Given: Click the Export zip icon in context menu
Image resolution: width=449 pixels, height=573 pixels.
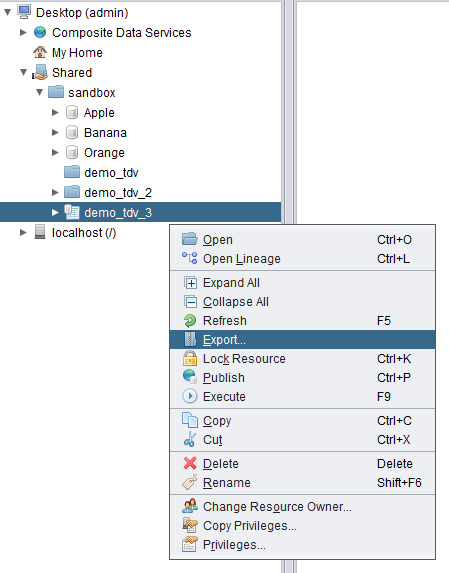Looking at the screenshot, I should (190, 339).
